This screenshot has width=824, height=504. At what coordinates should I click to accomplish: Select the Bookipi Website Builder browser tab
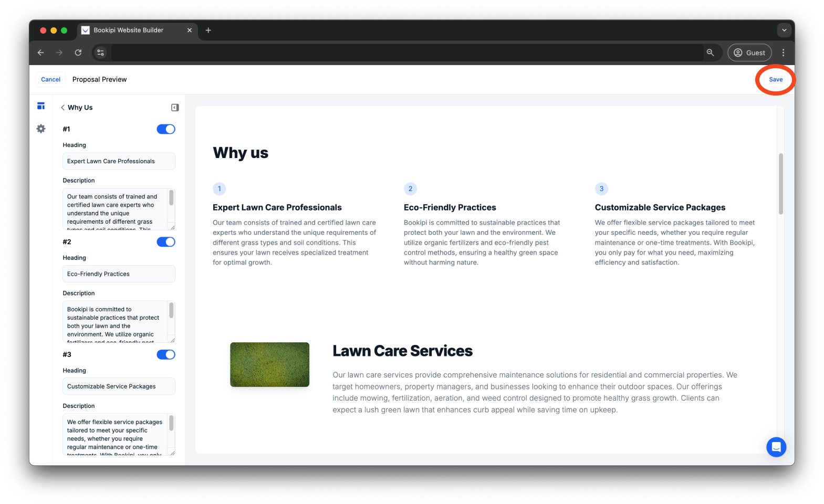(138, 30)
